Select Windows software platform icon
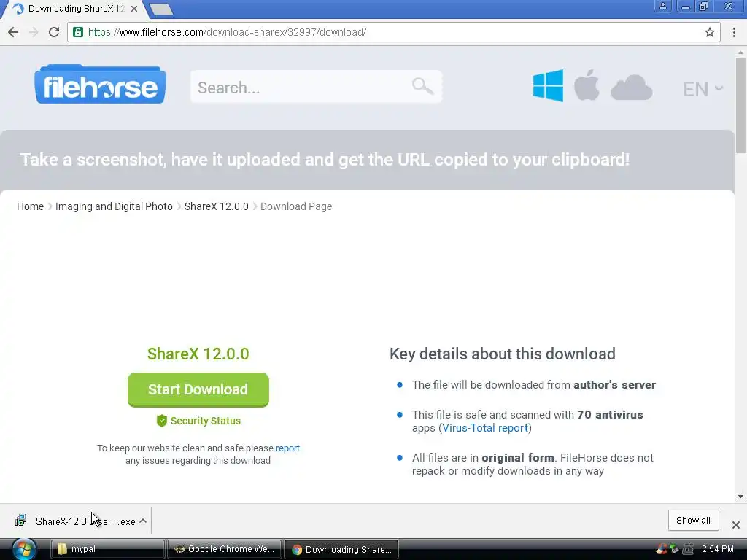This screenshot has height=560, width=747. coord(548,86)
